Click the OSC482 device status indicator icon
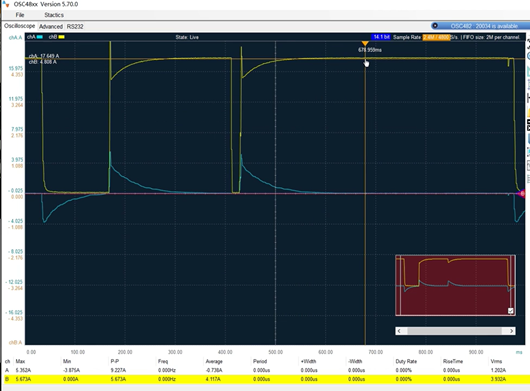Viewport: 530px width, 391px height. tap(435, 26)
